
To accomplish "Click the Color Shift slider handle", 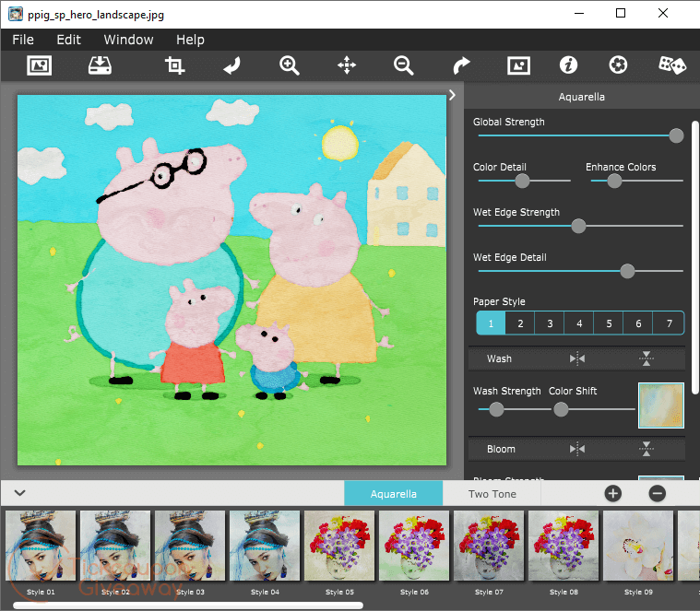I will coord(561,409).
